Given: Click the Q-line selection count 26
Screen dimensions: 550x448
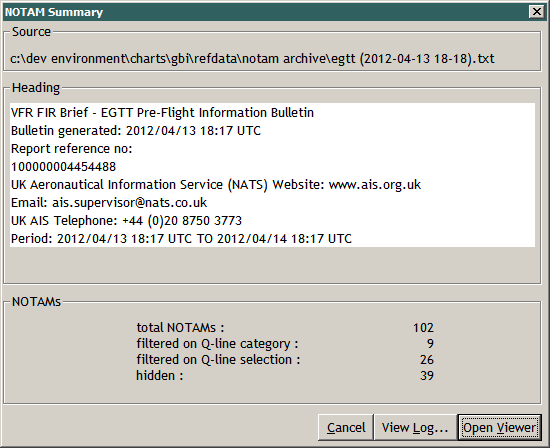Looking at the screenshot, I should click(x=427, y=360).
